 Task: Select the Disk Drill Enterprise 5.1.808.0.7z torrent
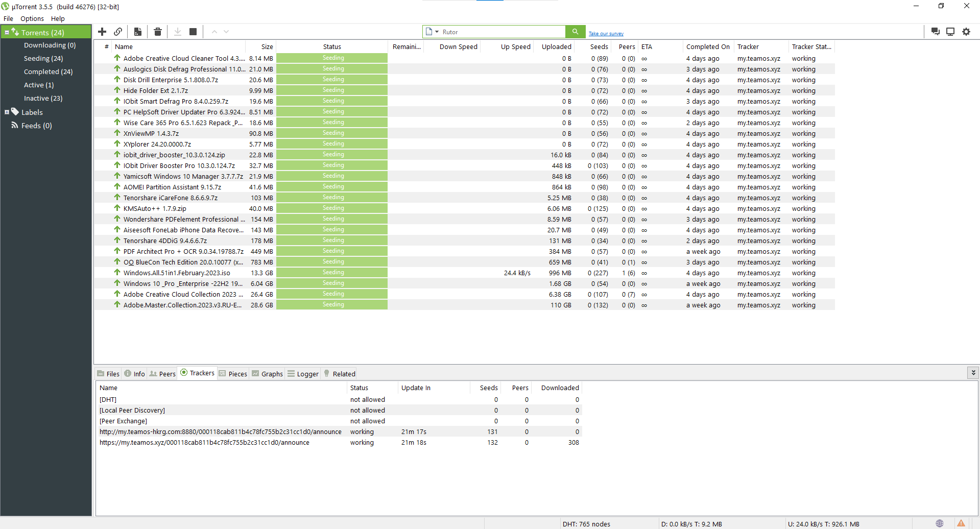pos(464,80)
